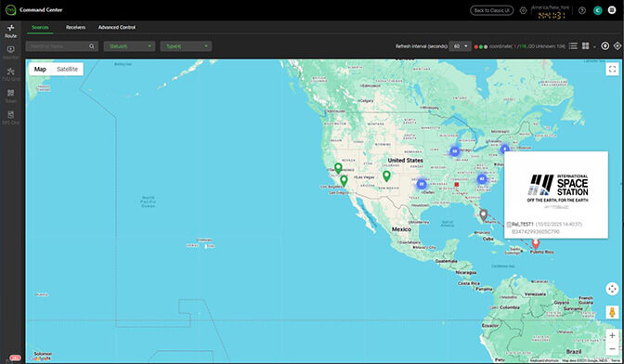Open cluster bubble over the Carolinas

coord(482,178)
